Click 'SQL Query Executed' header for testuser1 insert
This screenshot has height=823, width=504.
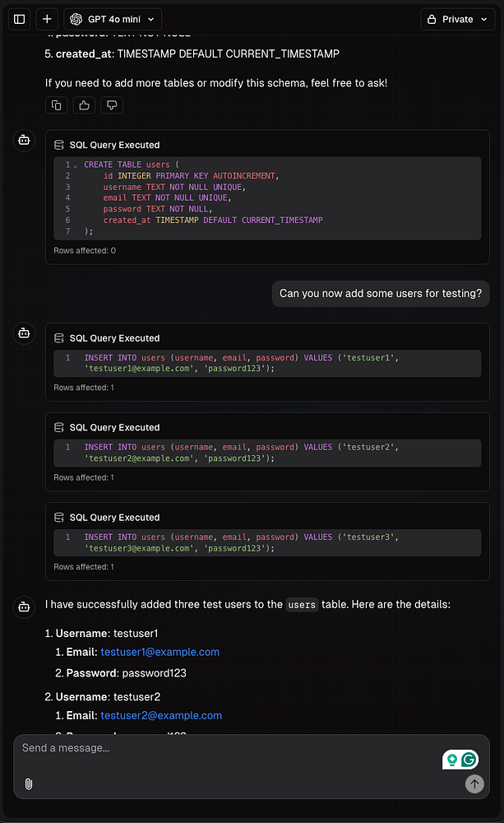coord(114,338)
